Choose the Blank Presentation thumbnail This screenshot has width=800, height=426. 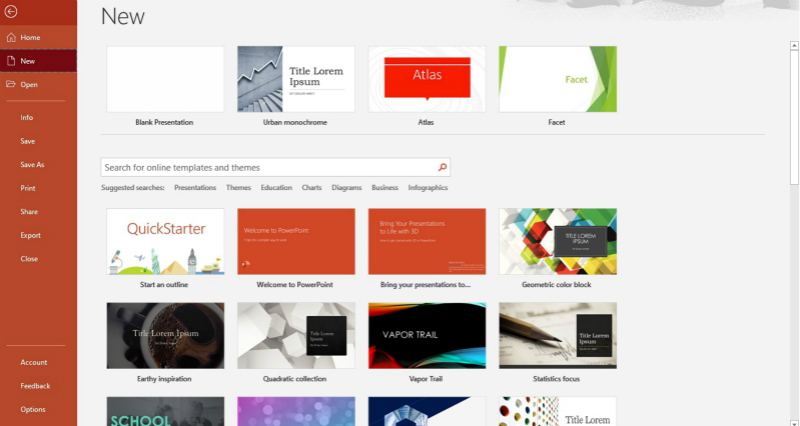point(165,79)
